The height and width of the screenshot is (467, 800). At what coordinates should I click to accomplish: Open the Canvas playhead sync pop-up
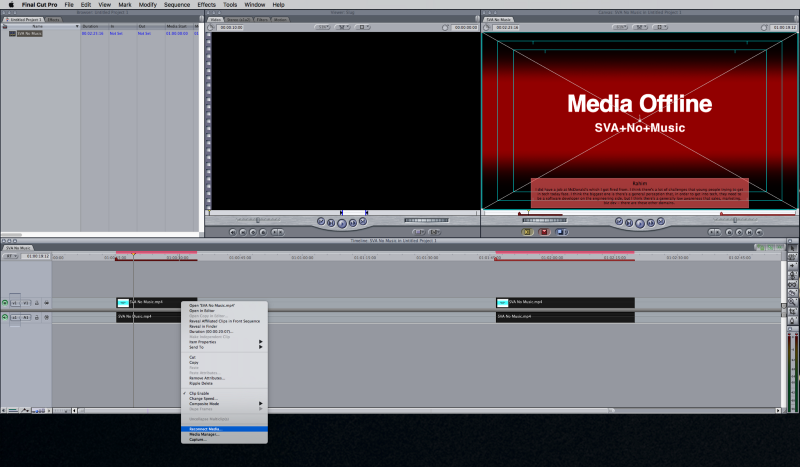click(x=640, y=27)
